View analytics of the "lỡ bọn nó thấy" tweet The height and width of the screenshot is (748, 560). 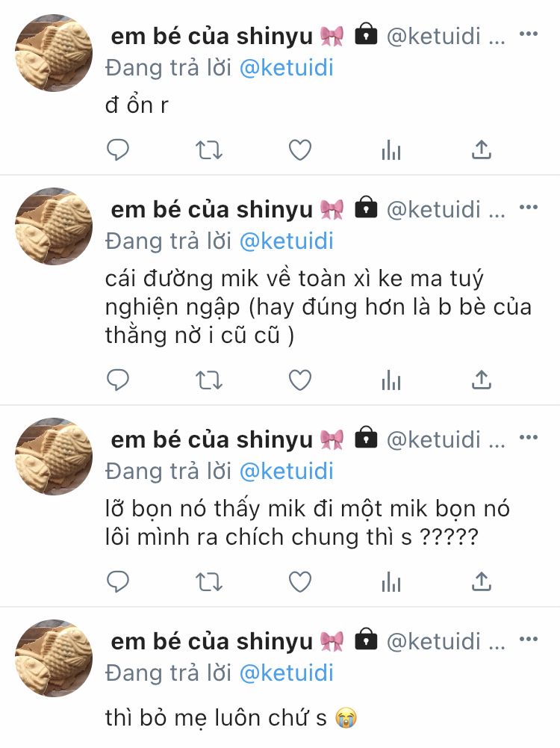[391, 582]
